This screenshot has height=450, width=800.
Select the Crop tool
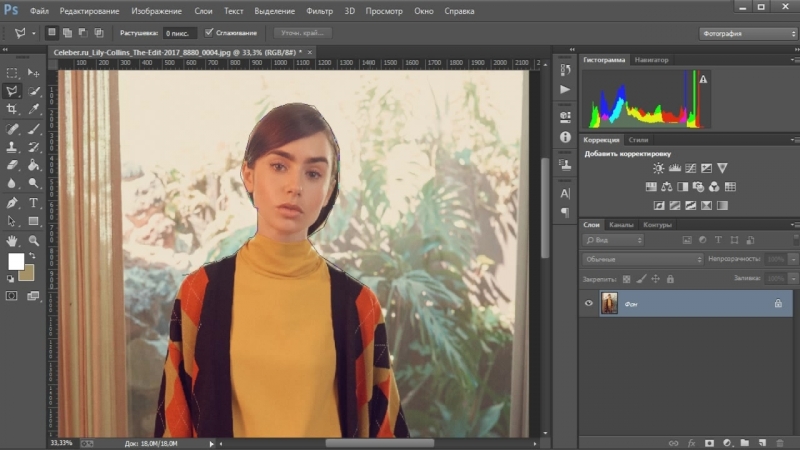(12, 109)
